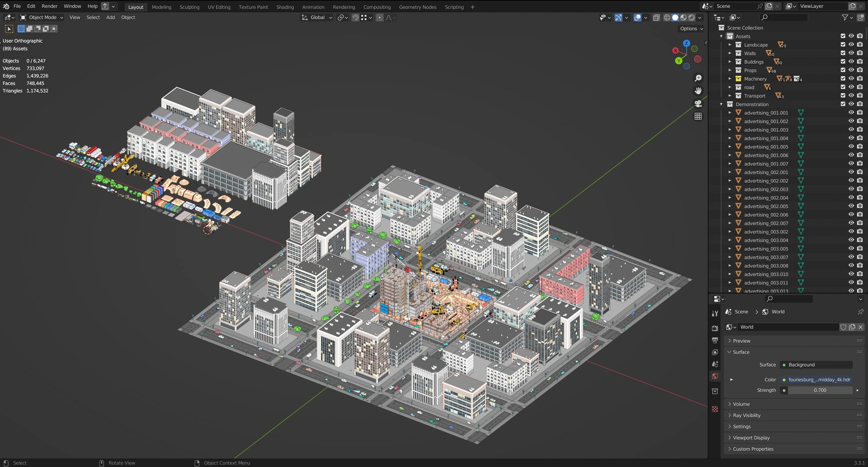Toggle X-ray display in the viewport header
868x467 pixels.
tap(656, 17)
